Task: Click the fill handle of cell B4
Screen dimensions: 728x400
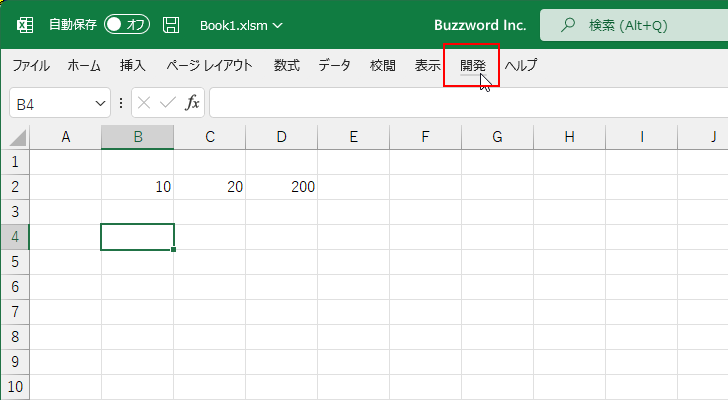Action: pyautogui.click(x=173, y=250)
